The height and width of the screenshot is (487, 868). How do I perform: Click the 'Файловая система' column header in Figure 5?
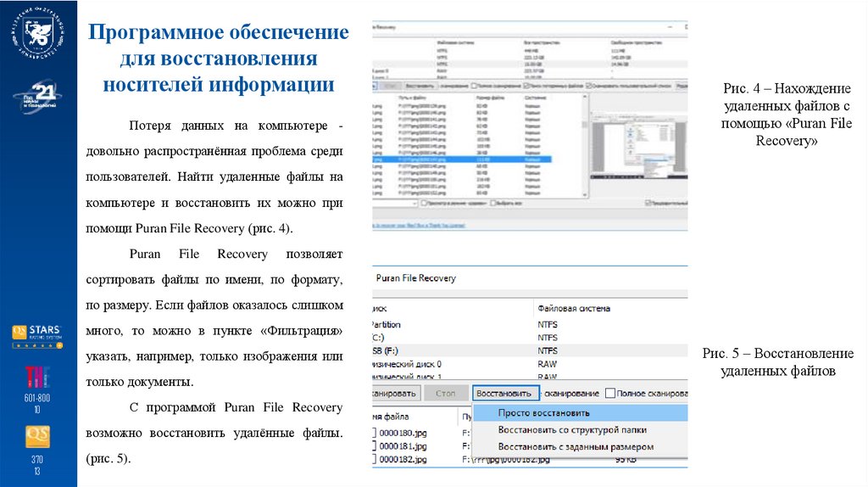pyautogui.click(x=574, y=308)
